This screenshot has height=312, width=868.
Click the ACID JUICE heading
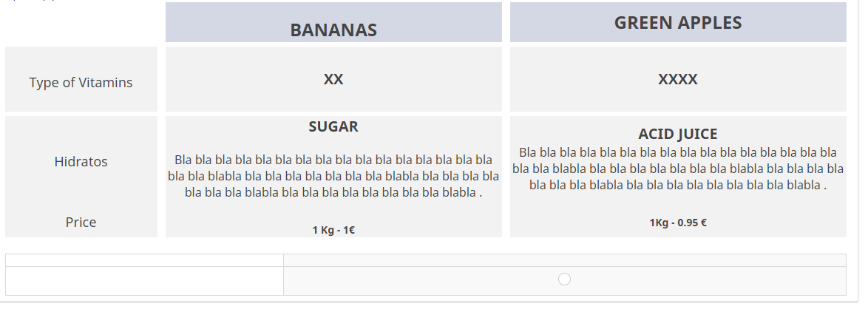pyautogui.click(x=678, y=134)
